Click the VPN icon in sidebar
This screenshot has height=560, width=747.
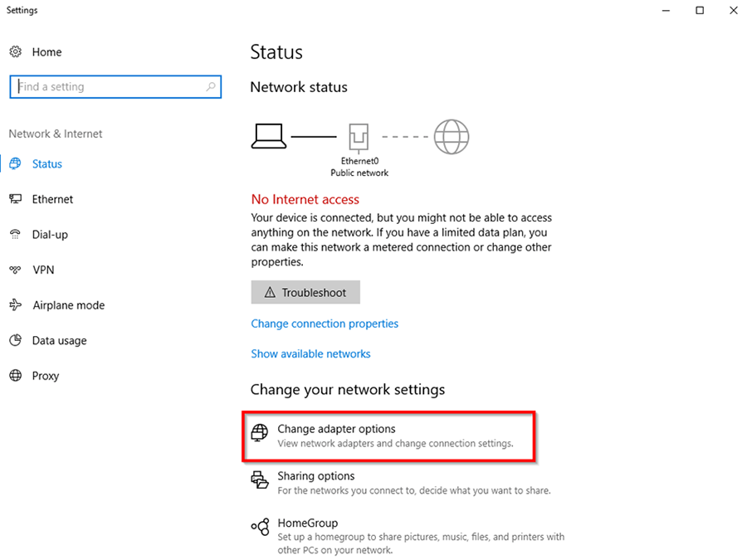tap(15, 270)
